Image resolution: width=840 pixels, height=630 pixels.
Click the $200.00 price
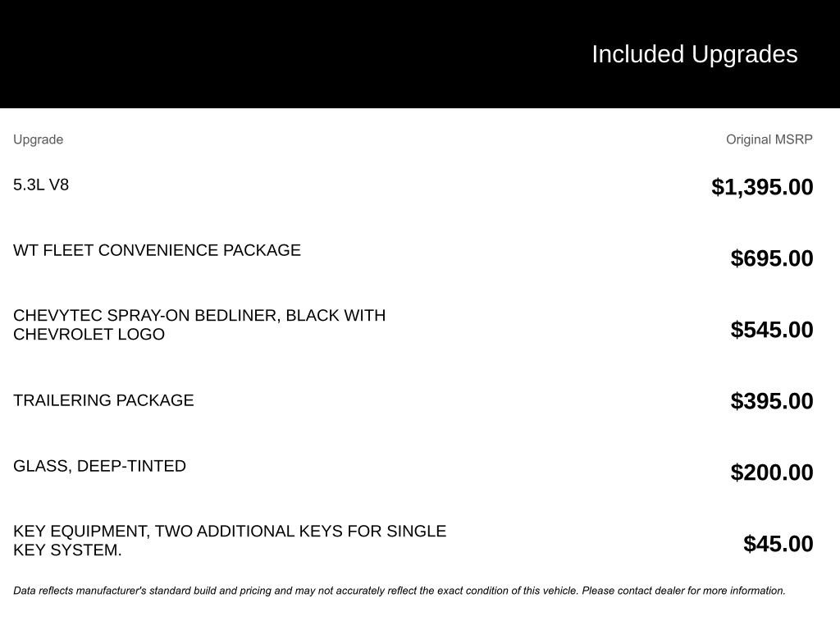772,472
